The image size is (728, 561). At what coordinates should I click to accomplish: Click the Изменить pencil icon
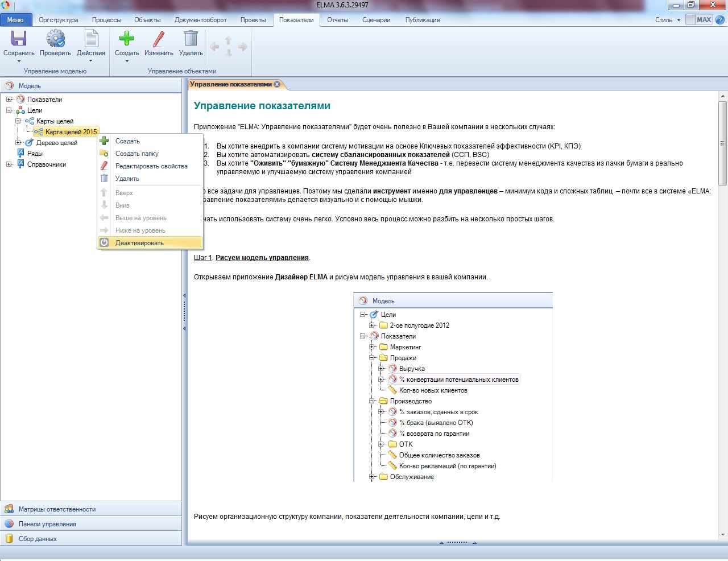159,39
